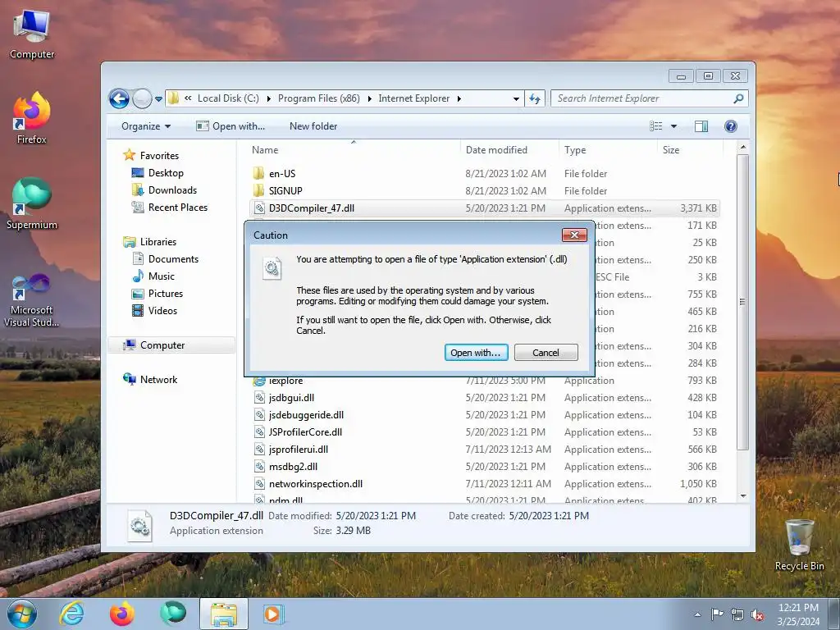840x630 pixels.
Task: Click Program Files (x86) in the address path
Action: 319,98
